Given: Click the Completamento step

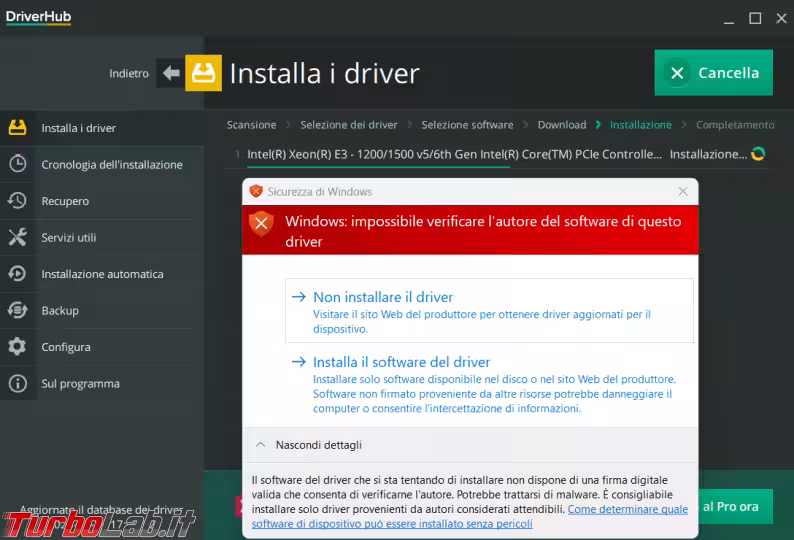Looking at the screenshot, I should point(735,125).
